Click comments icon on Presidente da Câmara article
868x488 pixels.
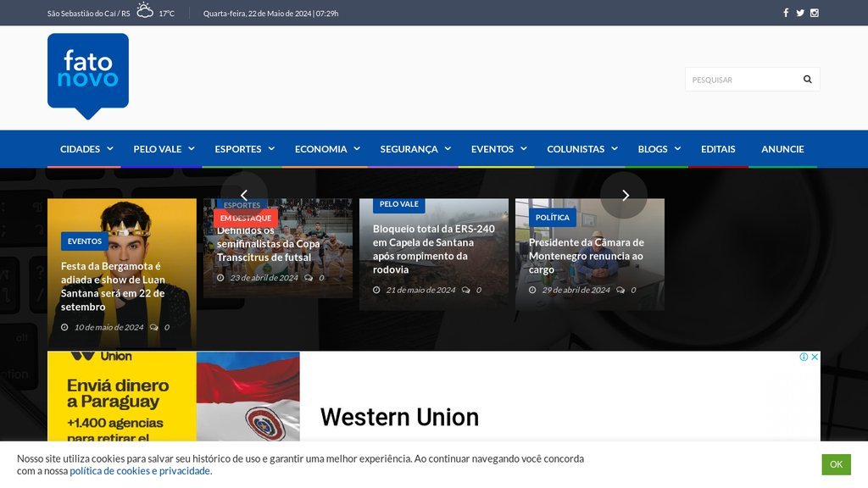[x=620, y=290]
